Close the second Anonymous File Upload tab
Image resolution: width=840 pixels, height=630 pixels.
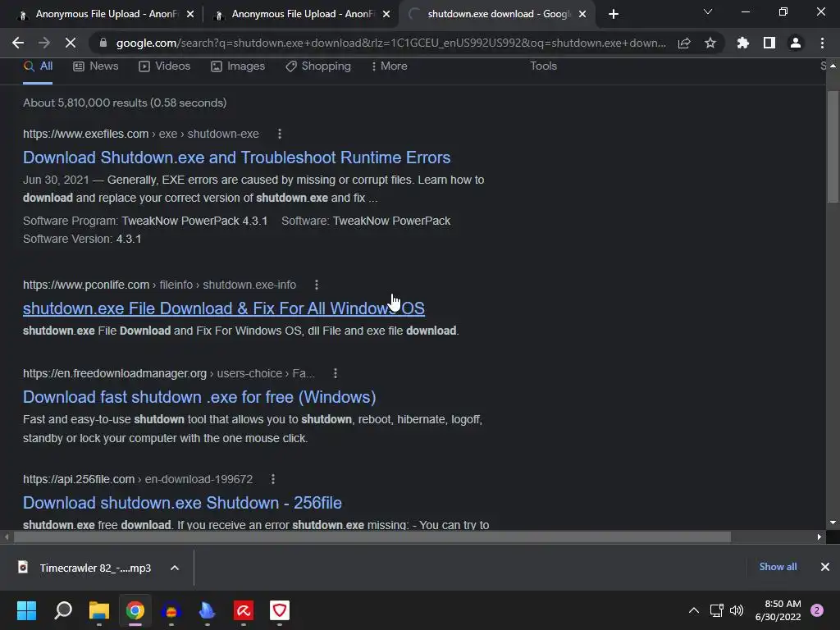click(x=386, y=14)
